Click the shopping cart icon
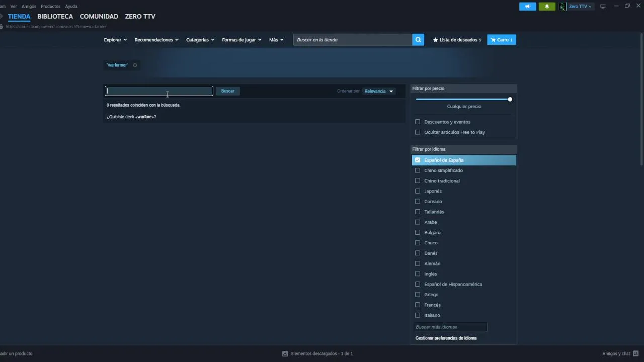644x362 pixels. click(493, 40)
